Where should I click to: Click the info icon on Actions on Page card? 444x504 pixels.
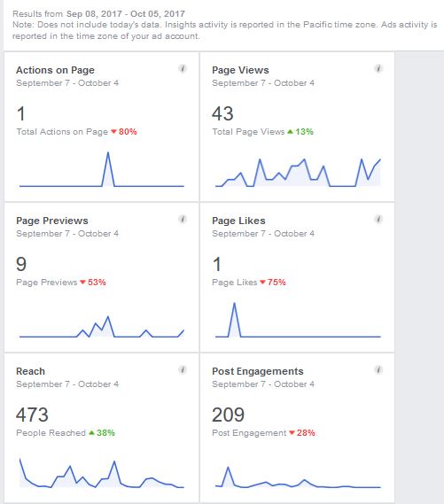pos(183,68)
